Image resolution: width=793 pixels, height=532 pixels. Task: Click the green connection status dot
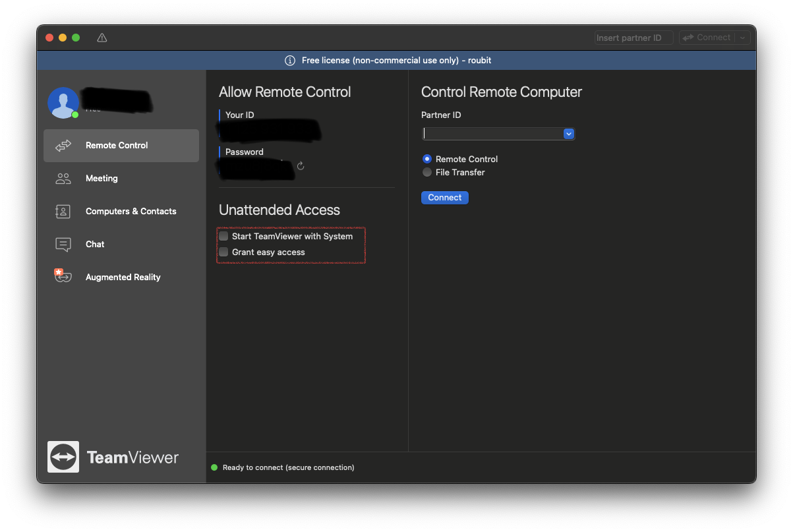click(214, 467)
